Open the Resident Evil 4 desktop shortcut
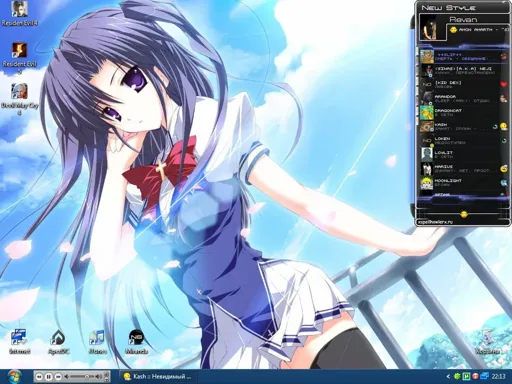Viewport: 512px width, 384px height. [x=19, y=14]
